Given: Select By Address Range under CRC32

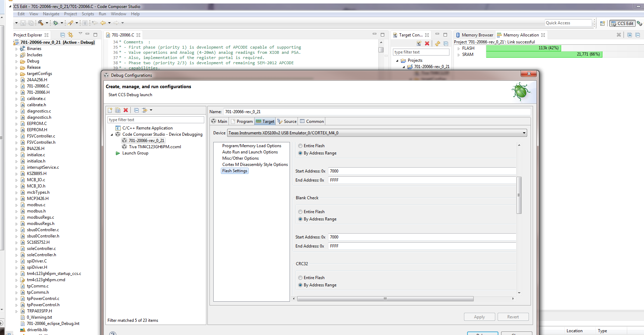Looking at the screenshot, I should pos(300,285).
